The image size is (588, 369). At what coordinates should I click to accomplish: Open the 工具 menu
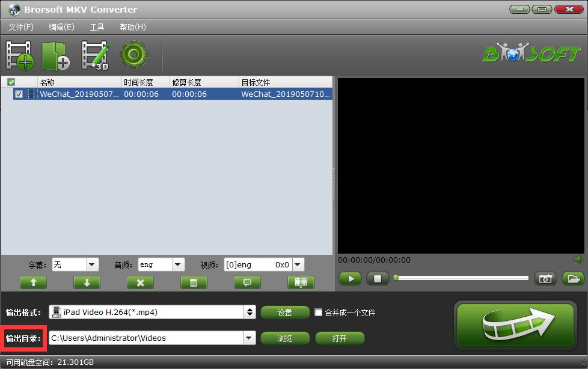pos(96,26)
